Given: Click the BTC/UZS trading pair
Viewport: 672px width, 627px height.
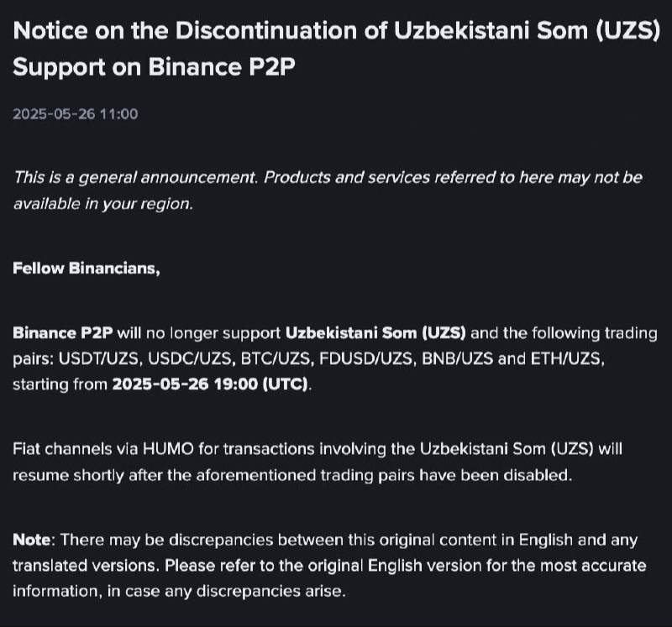Looking at the screenshot, I should click(278, 358).
